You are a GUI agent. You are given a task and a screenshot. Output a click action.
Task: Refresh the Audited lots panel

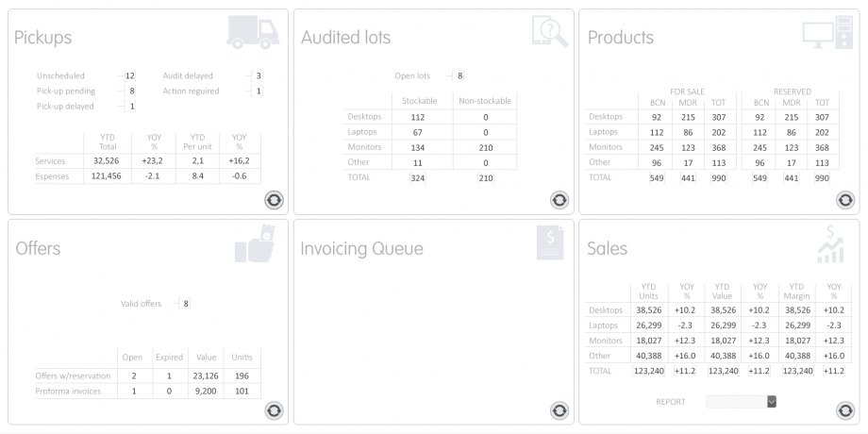pyautogui.click(x=559, y=199)
